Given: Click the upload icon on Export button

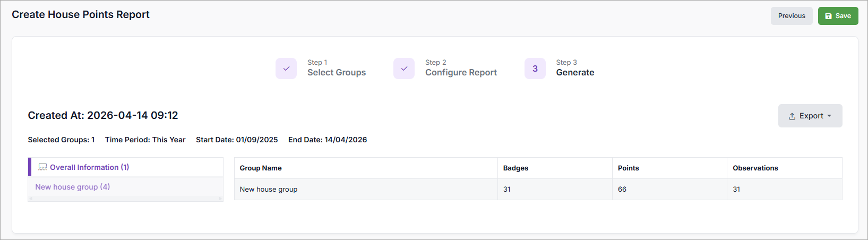Looking at the screenshot, I should coord(792,116).
